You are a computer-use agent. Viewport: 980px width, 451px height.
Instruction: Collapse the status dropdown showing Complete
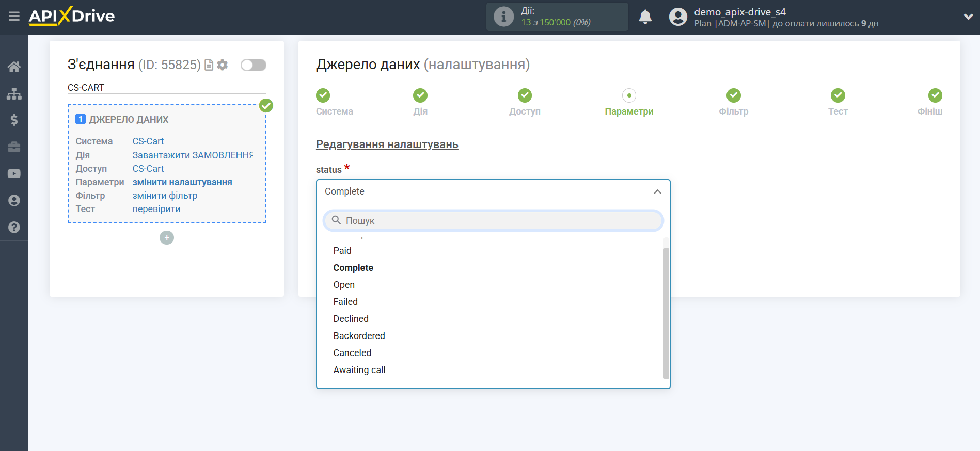493,191
